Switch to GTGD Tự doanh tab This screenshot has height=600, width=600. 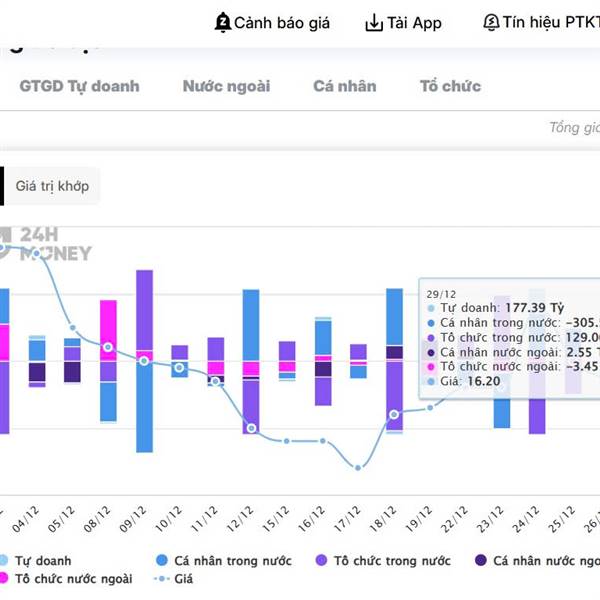[x=79, y=86]
